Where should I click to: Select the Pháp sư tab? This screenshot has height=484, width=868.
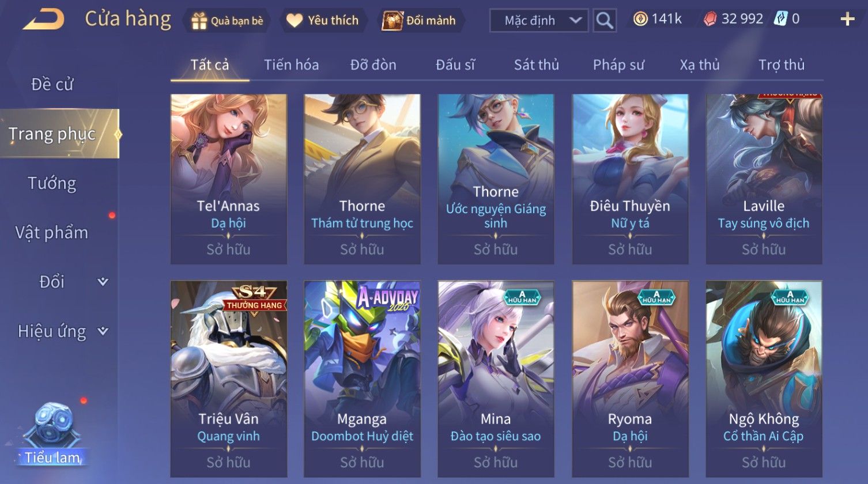tap(618, 65)
